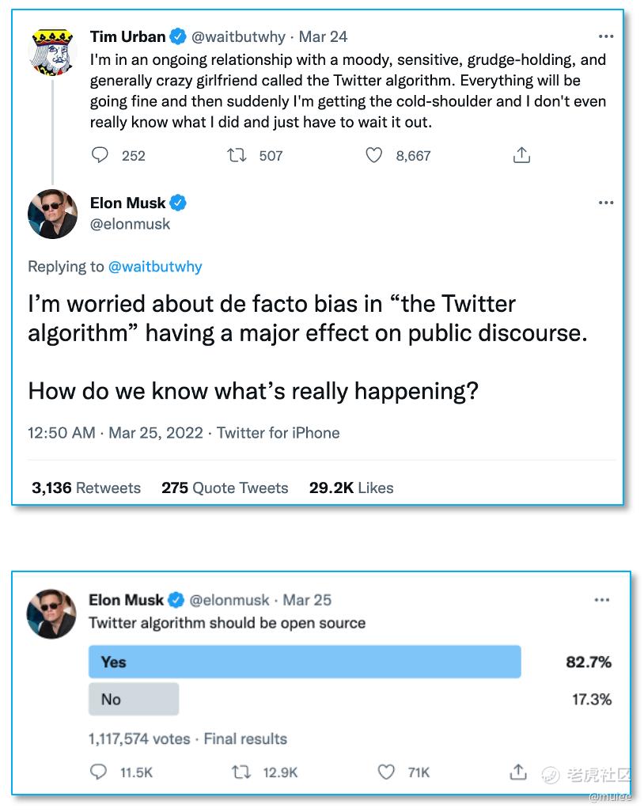Select the Yes poll result bar
Viewport: 644px width, 812px height.
305,662
